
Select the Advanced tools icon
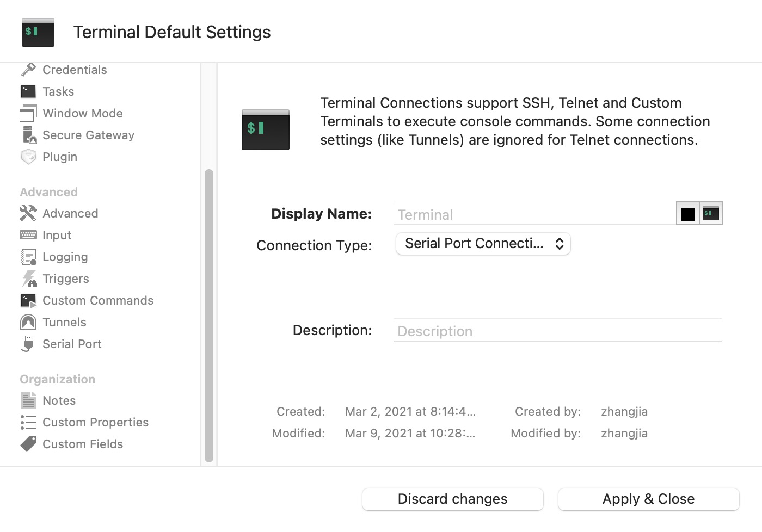(x=28, y=213)
